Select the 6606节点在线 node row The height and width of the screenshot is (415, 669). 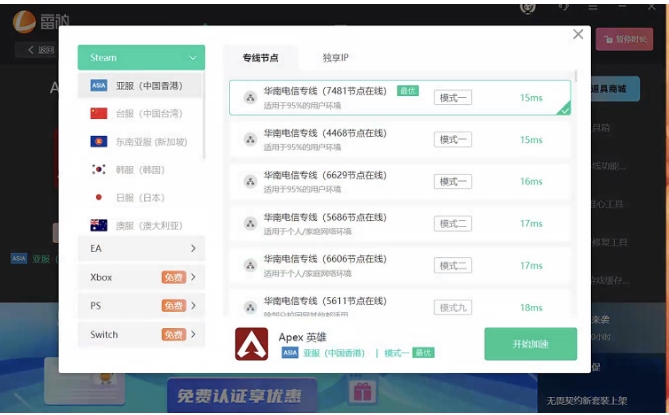click(400, 265)
